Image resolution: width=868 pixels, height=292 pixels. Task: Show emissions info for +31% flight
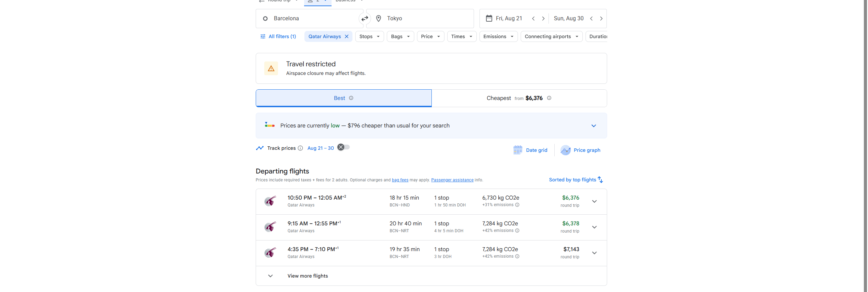(517, 205)
